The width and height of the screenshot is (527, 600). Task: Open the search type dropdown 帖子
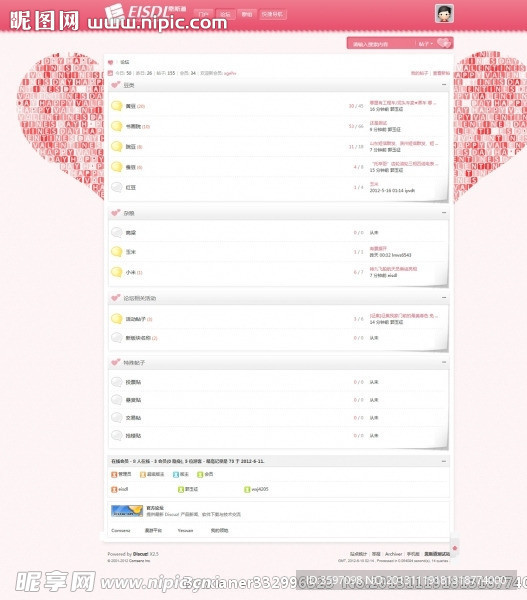pyautogui.click(x=426, y=44)
